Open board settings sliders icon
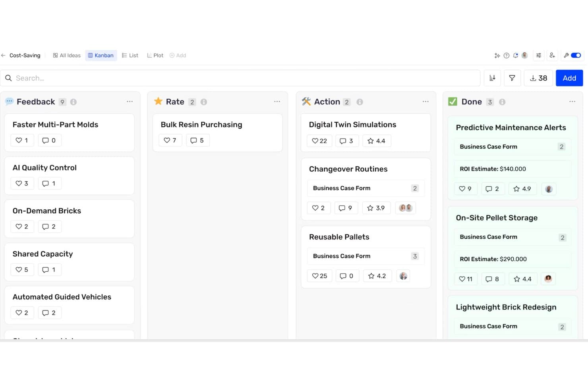Viewport: 588px width, 392px height. 539,56
